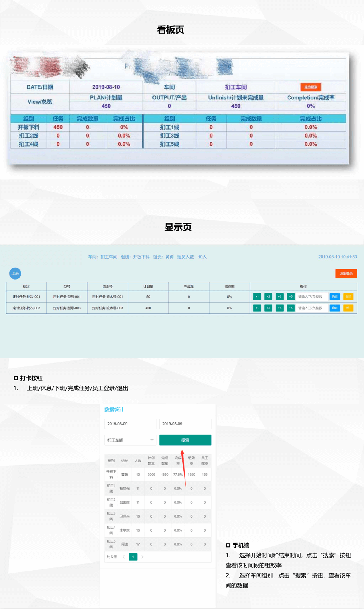
Task: Click the 开板下料 row in statistics table
Action: 158,474
